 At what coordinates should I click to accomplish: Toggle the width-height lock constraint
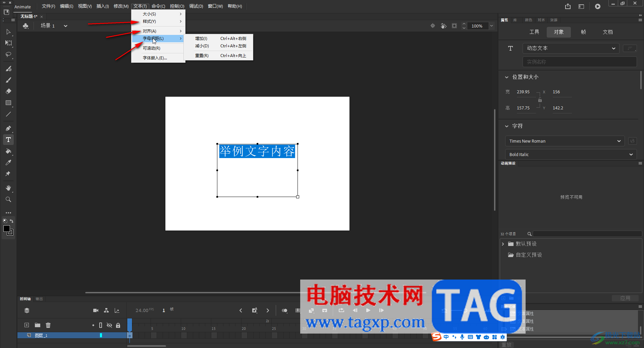(x=540, y=100)
